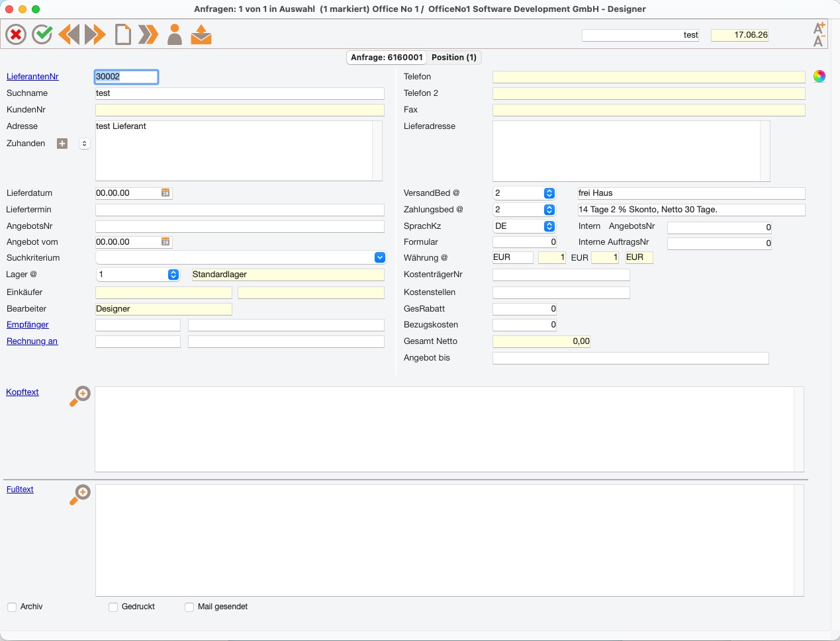The width and height of the screenshot is (840, 641).
Task: Open the person contact icon
Action: [175, 34]
